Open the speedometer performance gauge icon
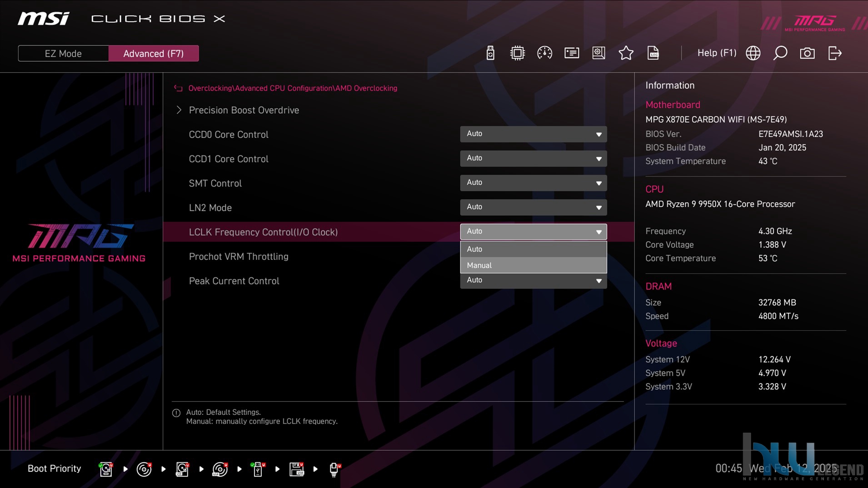This screenshot has height=488, width=868. click(544, 53)
